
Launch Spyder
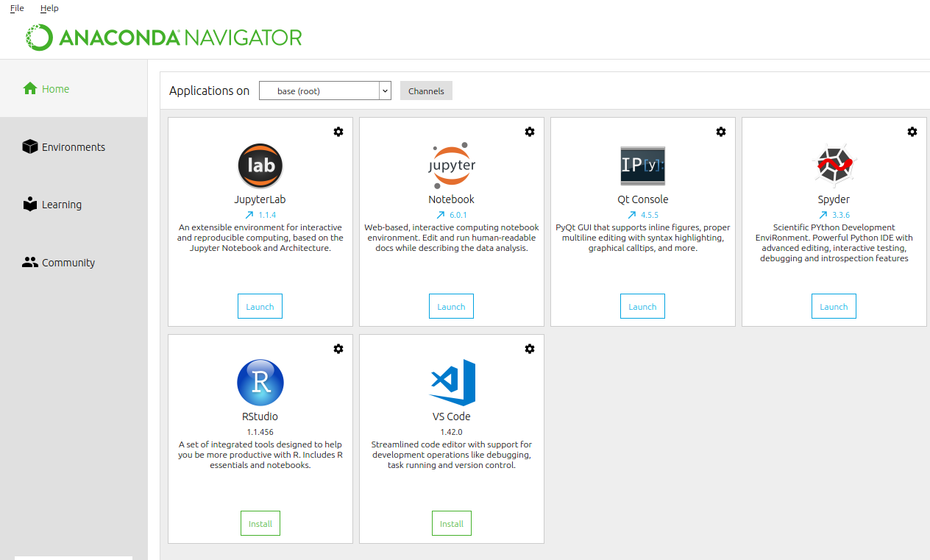(834, 306)
